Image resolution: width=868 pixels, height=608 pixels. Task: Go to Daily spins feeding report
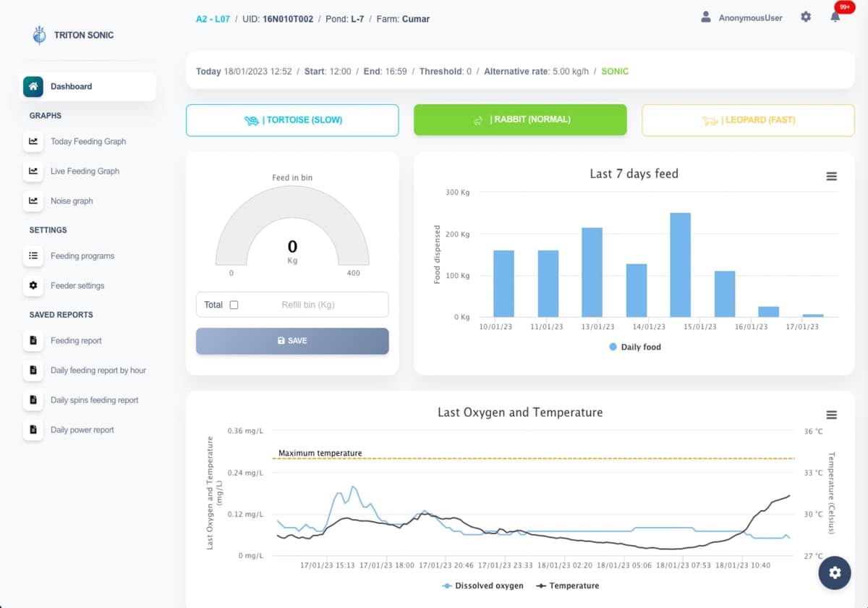point(94,400)
